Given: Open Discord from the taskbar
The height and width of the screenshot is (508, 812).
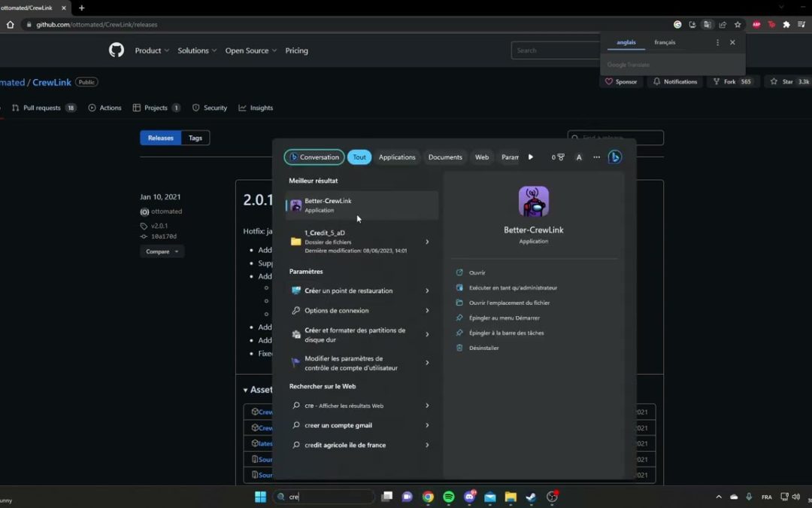Looking at the screenshot, I should (x=470, y=497).
